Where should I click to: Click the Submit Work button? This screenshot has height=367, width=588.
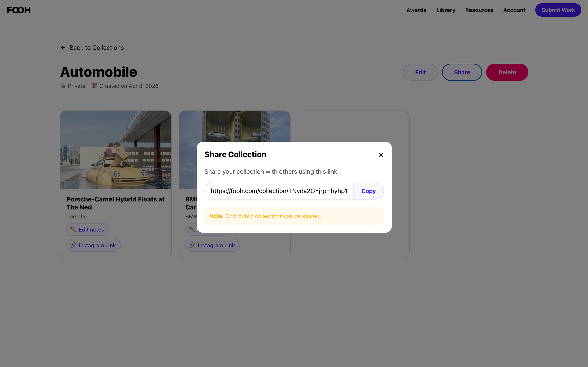click(558, 10)
